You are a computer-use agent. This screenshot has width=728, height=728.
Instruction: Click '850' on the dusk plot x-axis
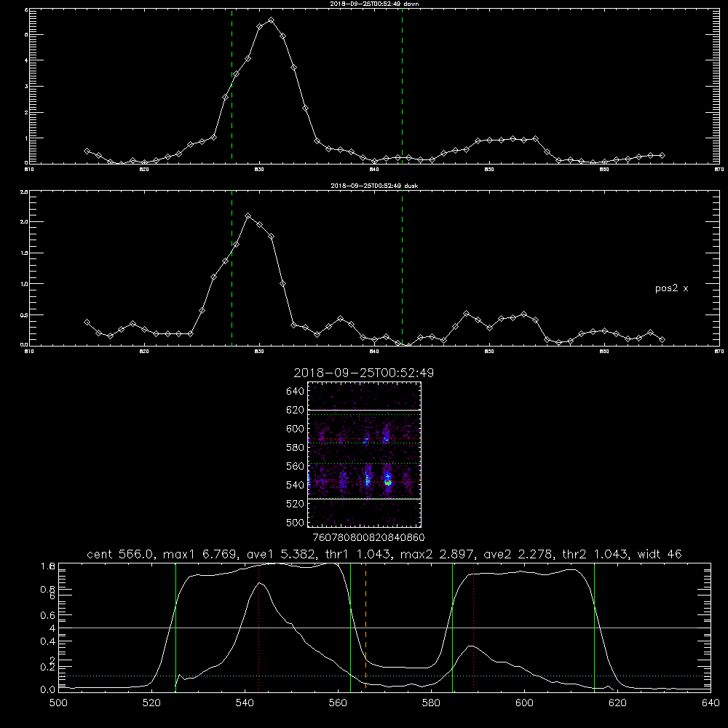click(489, 352)
